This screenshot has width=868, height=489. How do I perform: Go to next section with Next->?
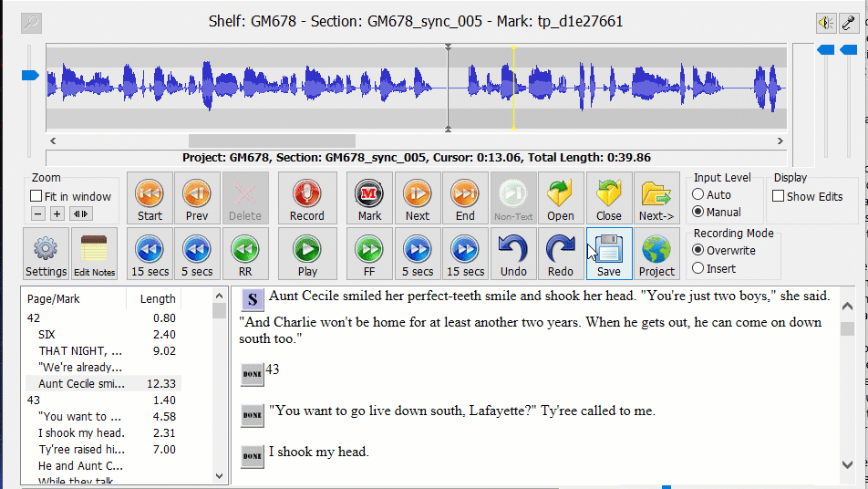(x=656, y=198)
